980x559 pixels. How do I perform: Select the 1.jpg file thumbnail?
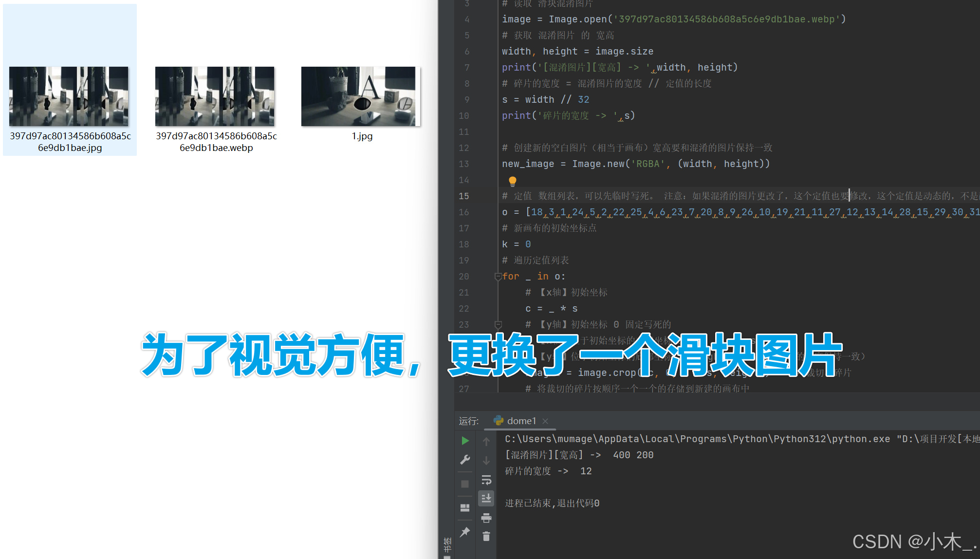[361, 96]
